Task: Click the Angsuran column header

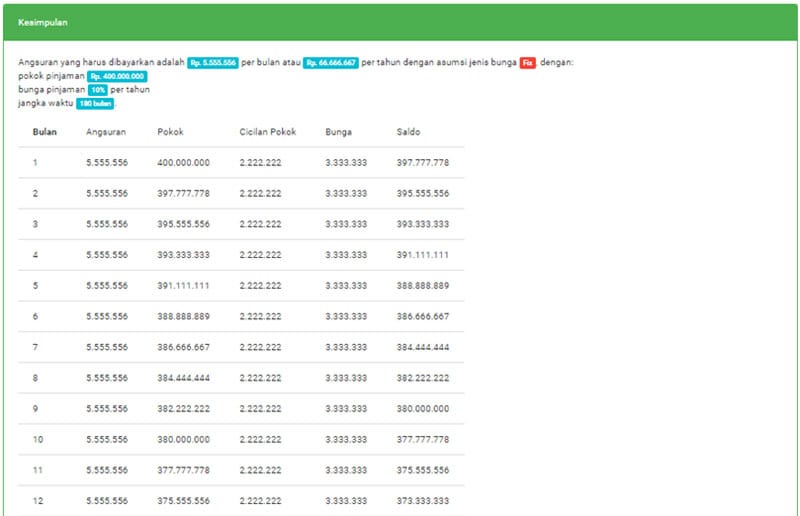Action: [x=106, y=131]
